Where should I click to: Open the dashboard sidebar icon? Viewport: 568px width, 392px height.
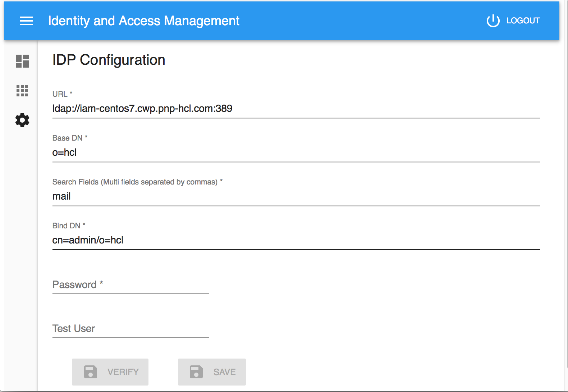tap(22, 61)
